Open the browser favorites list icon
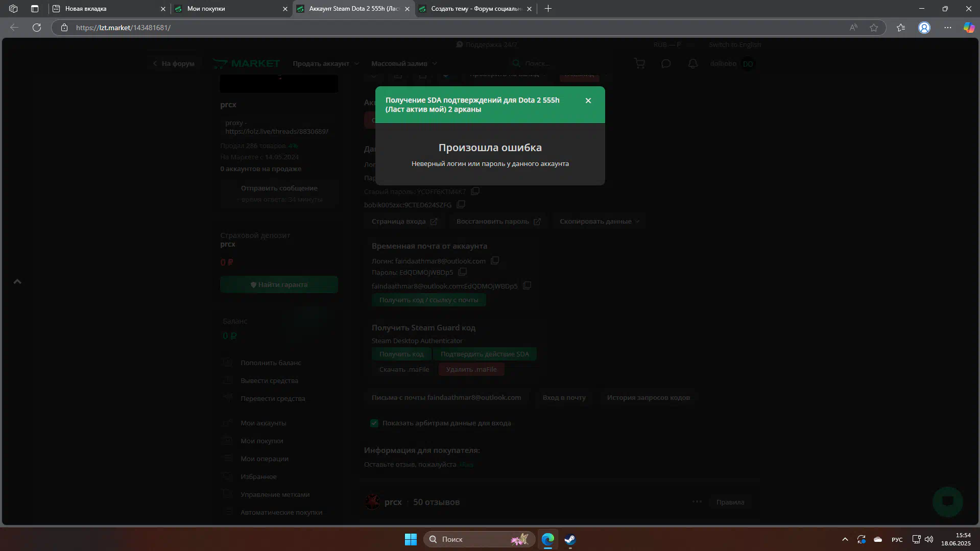 [901, 28]
